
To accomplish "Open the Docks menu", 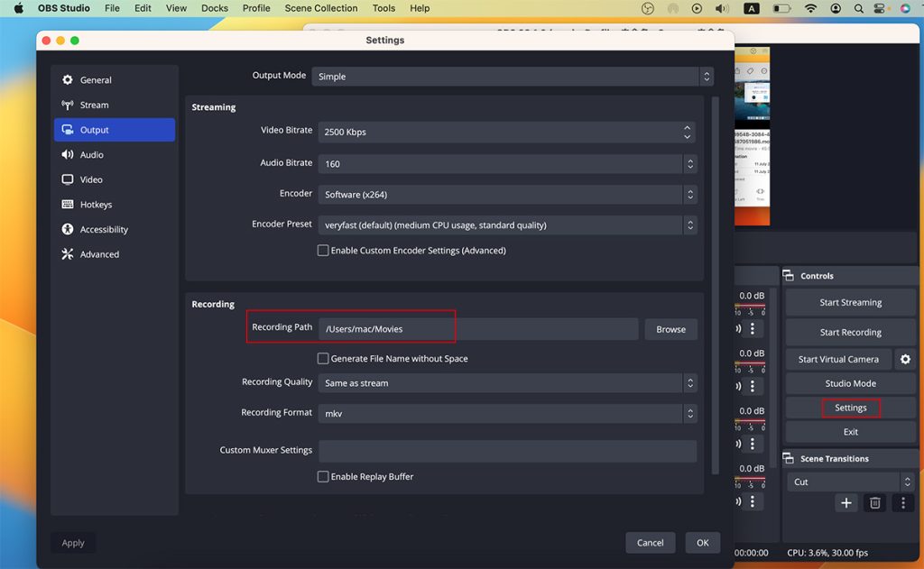I will pyautogui.click(x=215, y=8).
